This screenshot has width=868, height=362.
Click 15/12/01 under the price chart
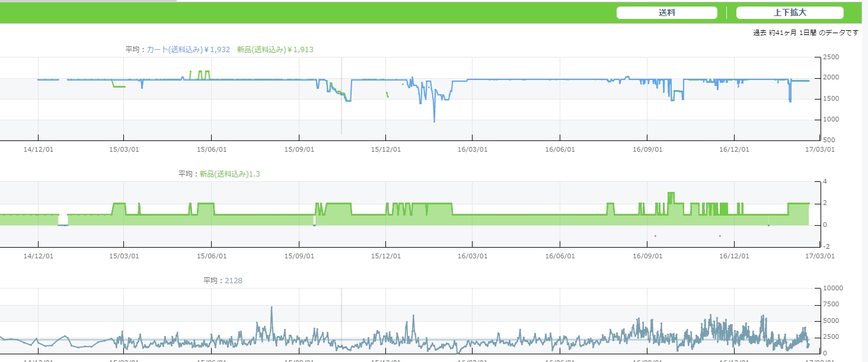click(386, 150)
